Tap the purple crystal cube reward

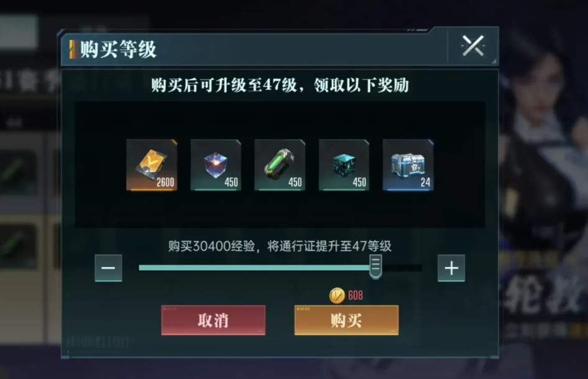216,165
